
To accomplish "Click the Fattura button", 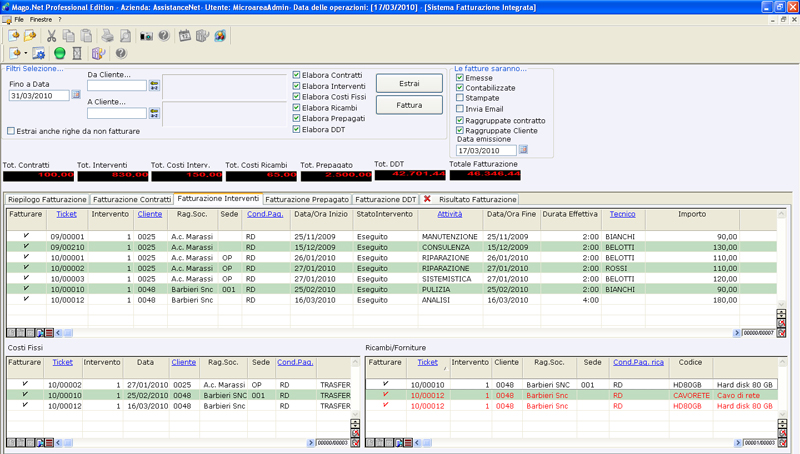I will [409, 105].
